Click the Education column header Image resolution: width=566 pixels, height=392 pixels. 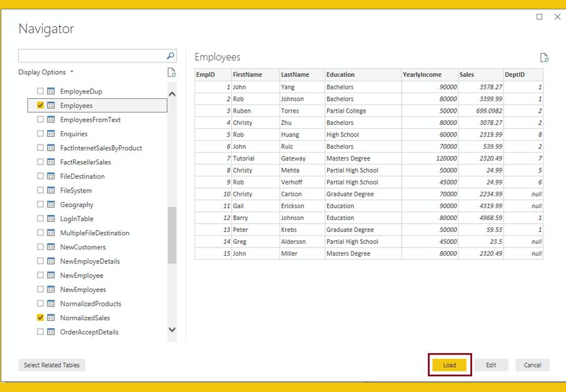(x=363, y=75)
